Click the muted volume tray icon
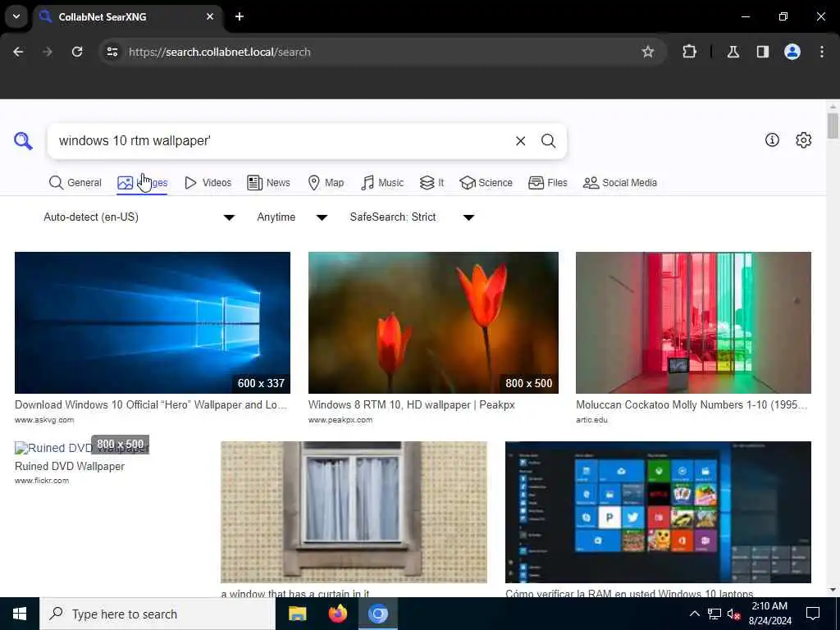 pyautogui.click(x=734, y=614)
